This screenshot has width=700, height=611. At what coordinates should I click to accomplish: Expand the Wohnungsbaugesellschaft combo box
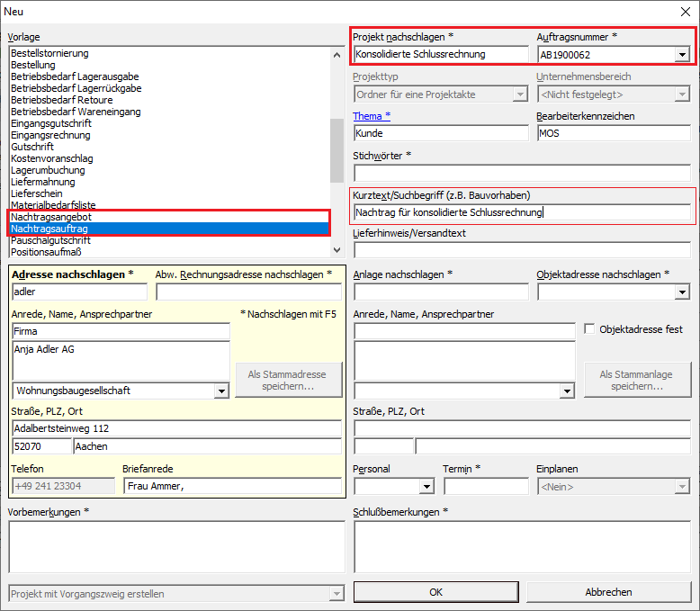(221, 391)
